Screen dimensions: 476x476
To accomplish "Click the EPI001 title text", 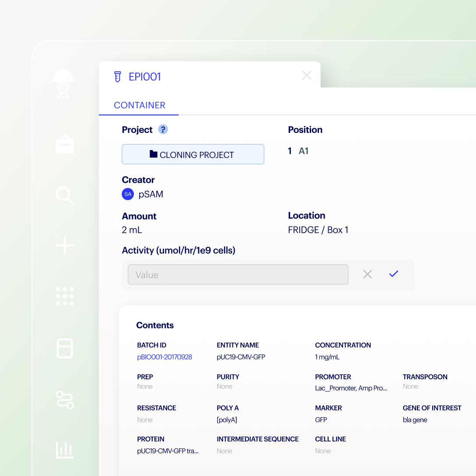I will point(144,77).
